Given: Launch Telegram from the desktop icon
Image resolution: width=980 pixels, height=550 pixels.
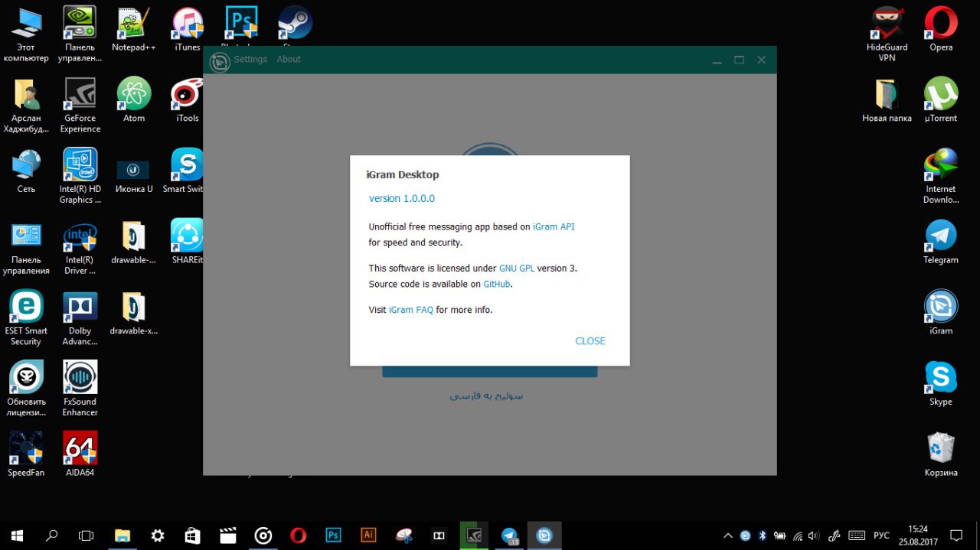Looking at the screenshot, I should coord(941,242).
